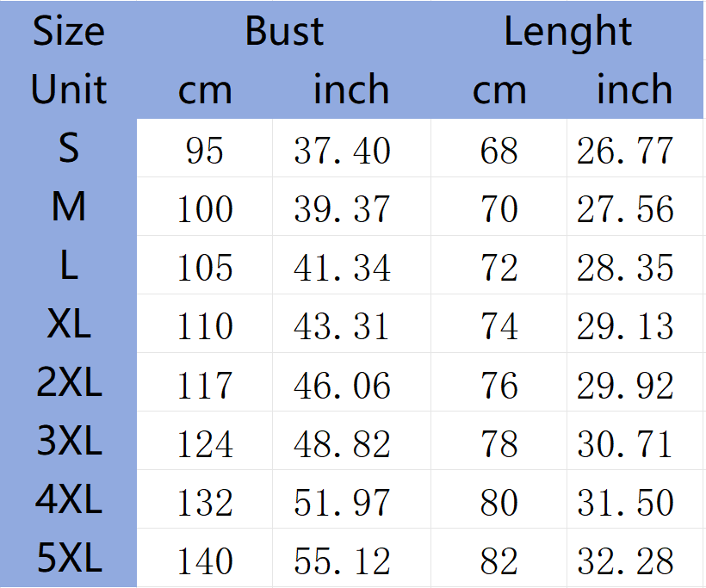Click the bust cell showing 105
This screenshot has height=588, width=706.
205,268
